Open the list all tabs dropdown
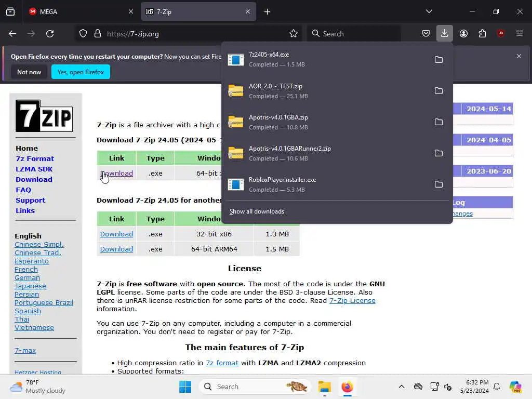Viewport: 532px width, 399px height. pyautogui.click(x=429, y=11)
